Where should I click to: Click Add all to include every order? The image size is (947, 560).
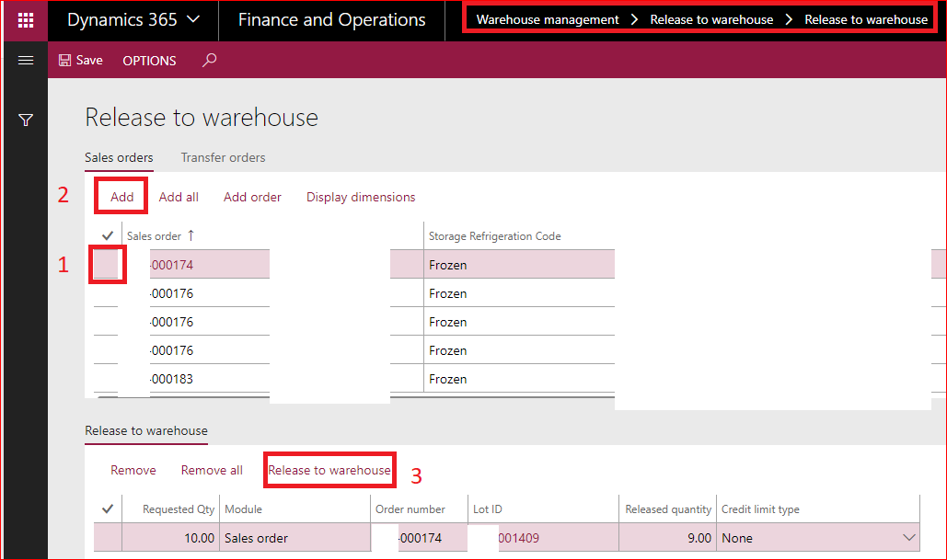pyautogui.click(x=179, y=197)
